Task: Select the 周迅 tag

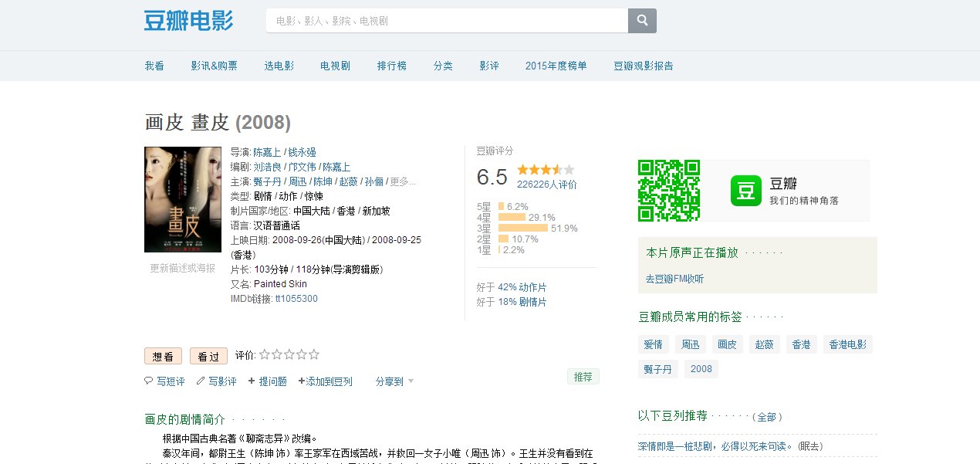Action: pos(691,344)
